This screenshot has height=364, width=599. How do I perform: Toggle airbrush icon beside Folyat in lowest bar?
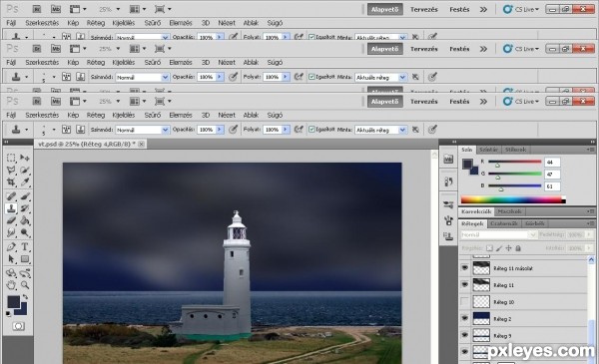point(299,130)
